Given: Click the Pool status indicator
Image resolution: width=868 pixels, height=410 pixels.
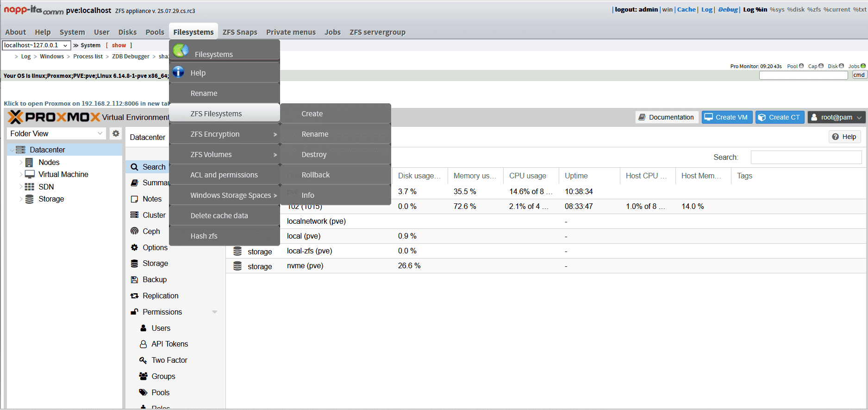Looking at the screenshot, I should point(801,66).
